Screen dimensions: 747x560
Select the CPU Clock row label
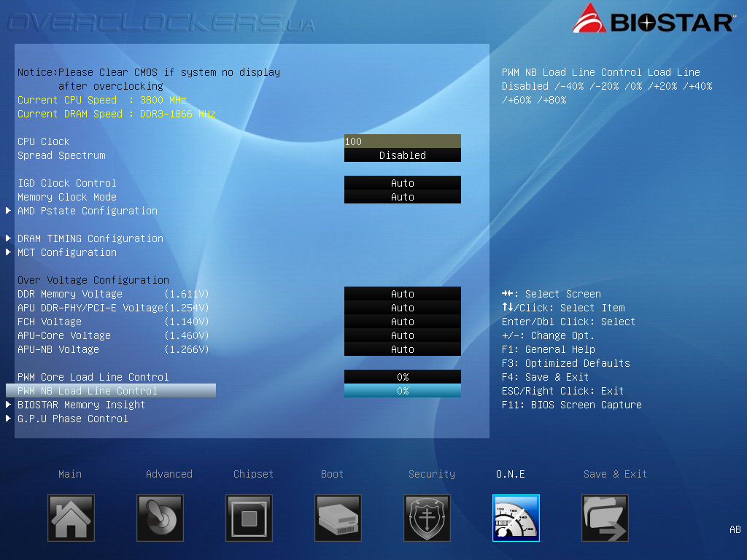(43, 141)
